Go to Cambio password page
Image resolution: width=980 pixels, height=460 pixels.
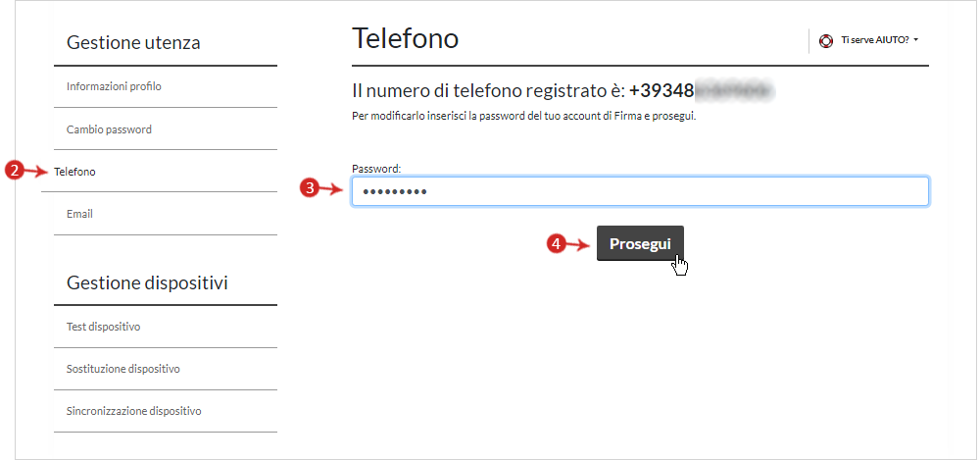(x=110, y=129)
